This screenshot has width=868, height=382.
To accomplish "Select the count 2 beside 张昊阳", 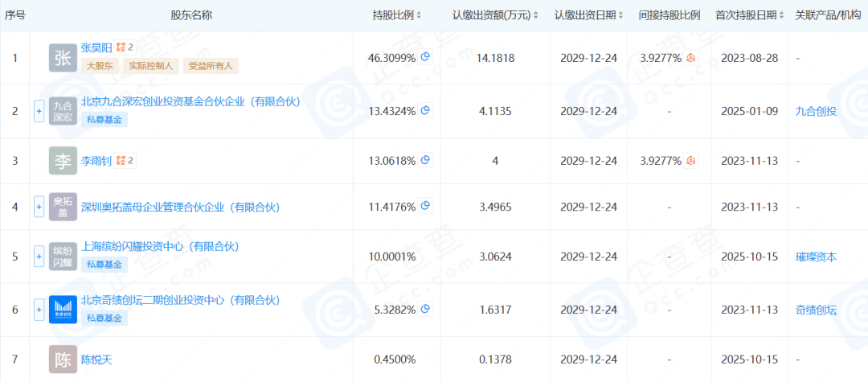I will pos(131,48).
